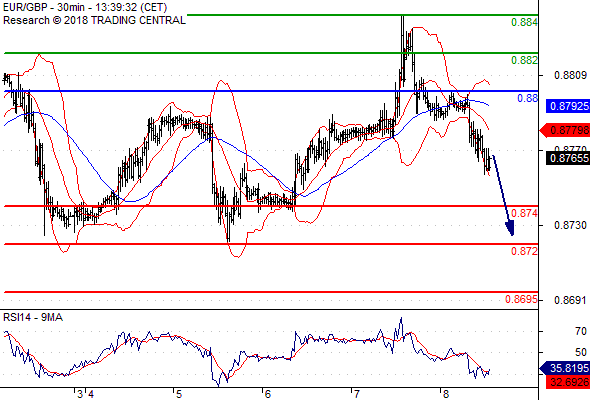Select the red 0.874 support label

coord(524,213)
